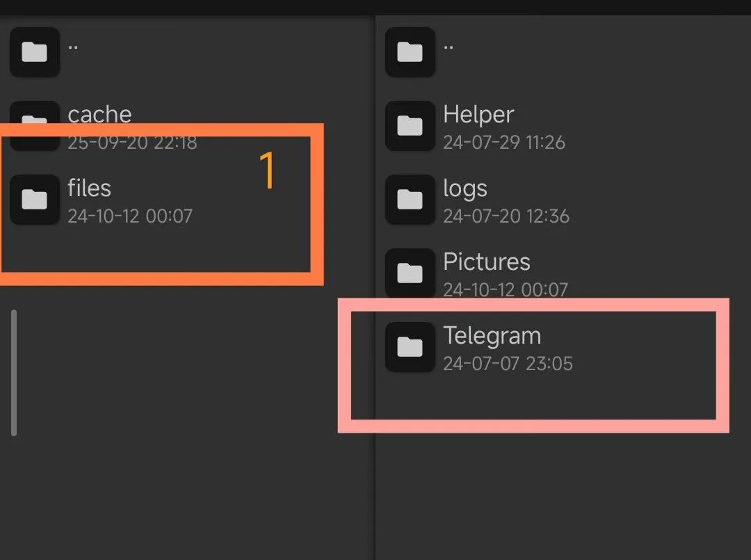
Task: Click left pane parent directory folder icon
Action: [35, 51]
